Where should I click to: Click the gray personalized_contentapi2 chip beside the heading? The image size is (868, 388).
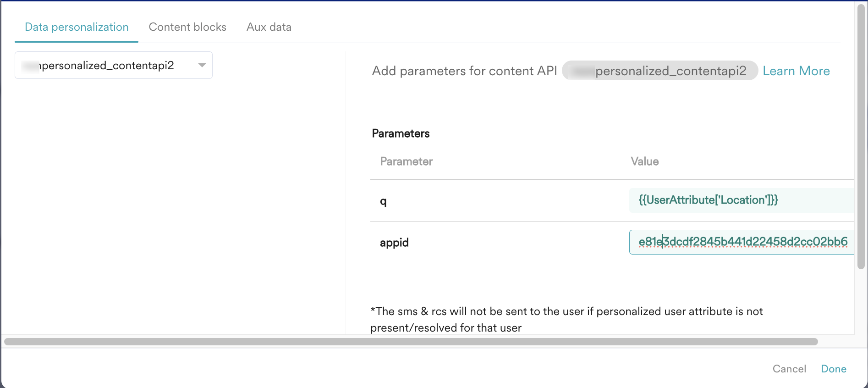[x=659, y=71]
